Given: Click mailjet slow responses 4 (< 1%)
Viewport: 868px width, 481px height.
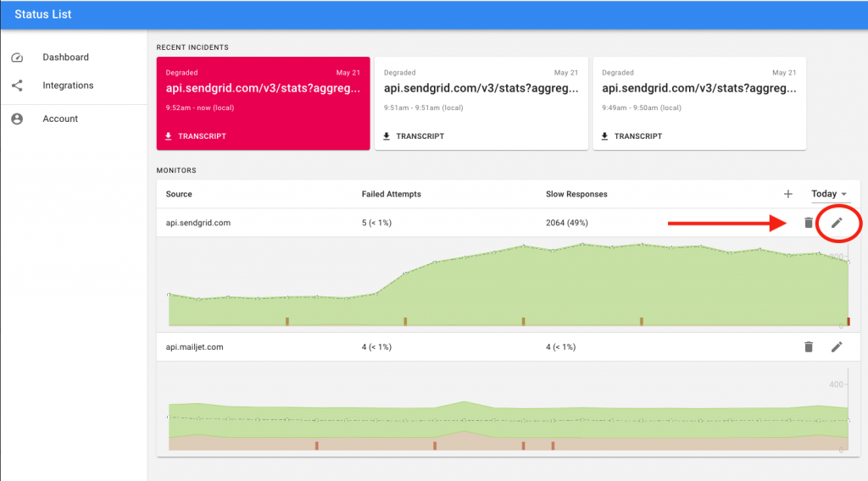Looking at the screenshot, I should (x=561, y=347).
